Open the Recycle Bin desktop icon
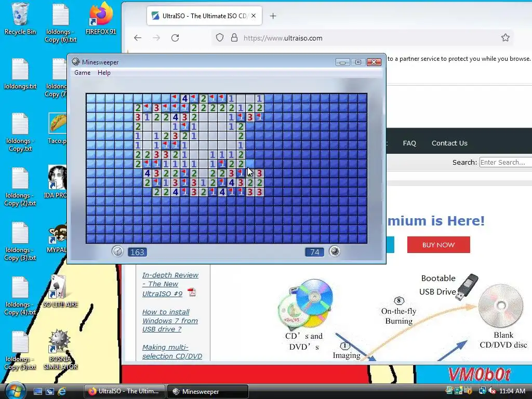The image size is (532, 399). (x=20, y=19)
